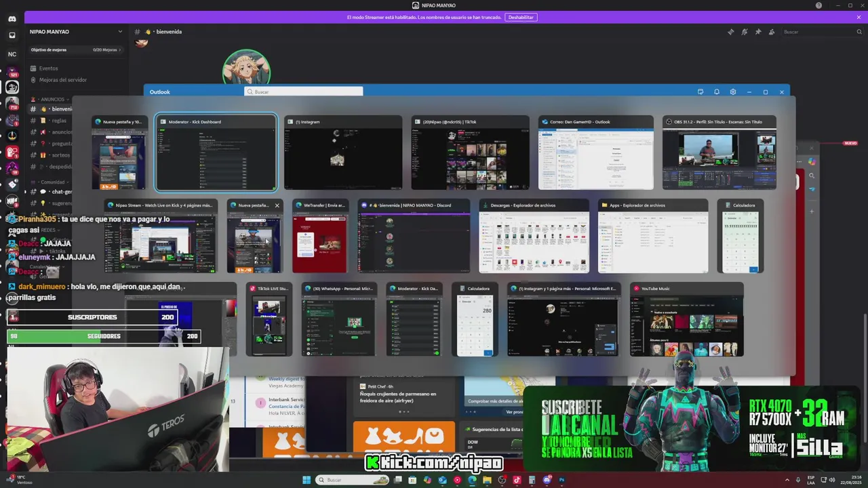
Task: Close the Nueva pestaña thumbnail with X
Action: [x=277, y=205]
